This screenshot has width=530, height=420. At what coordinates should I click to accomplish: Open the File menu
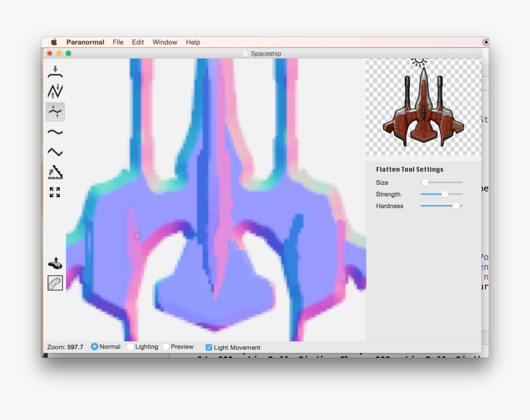(x=118, y=42)
